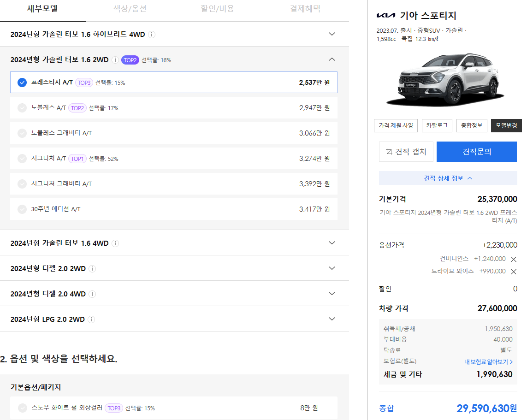Click 옵션가격 +2,230,000 value
527x420 pixels.
coord(499,245)
